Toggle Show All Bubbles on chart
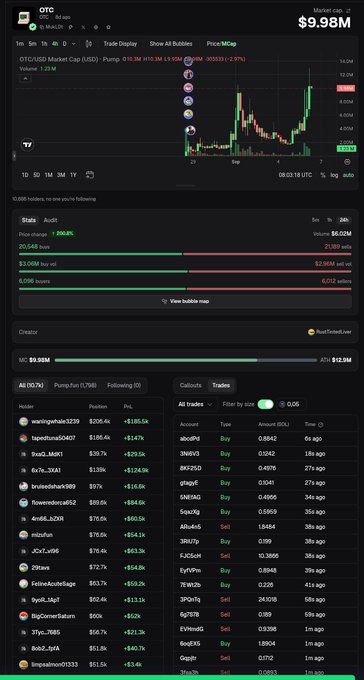364x680 pixels. coord(171,44)
